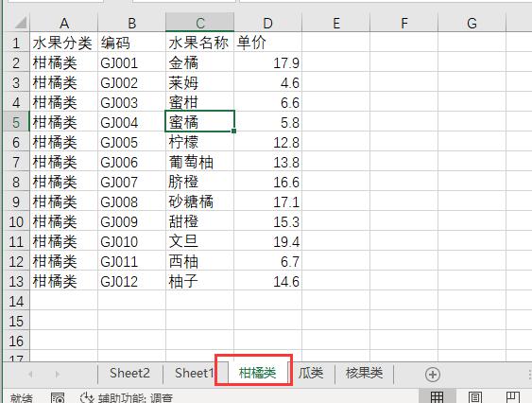
Task: Select cell containing GJ004
Action: 131,122
